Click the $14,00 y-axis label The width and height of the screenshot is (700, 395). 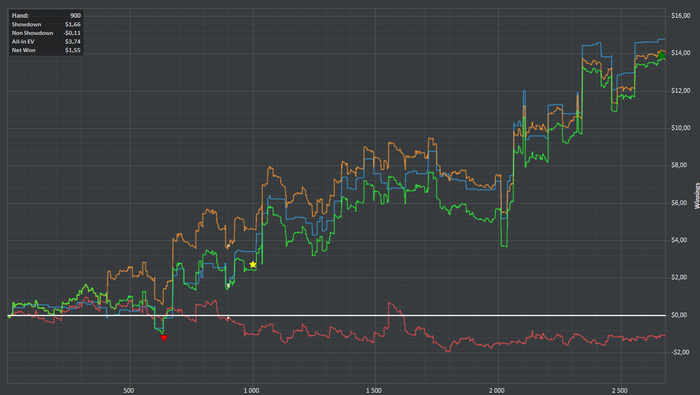coord(680,53)
